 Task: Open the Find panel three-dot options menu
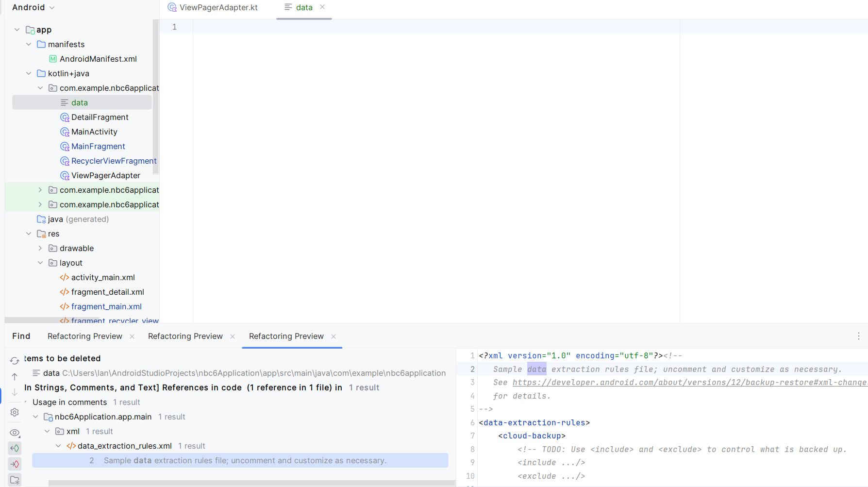click(x=858, y=336)
